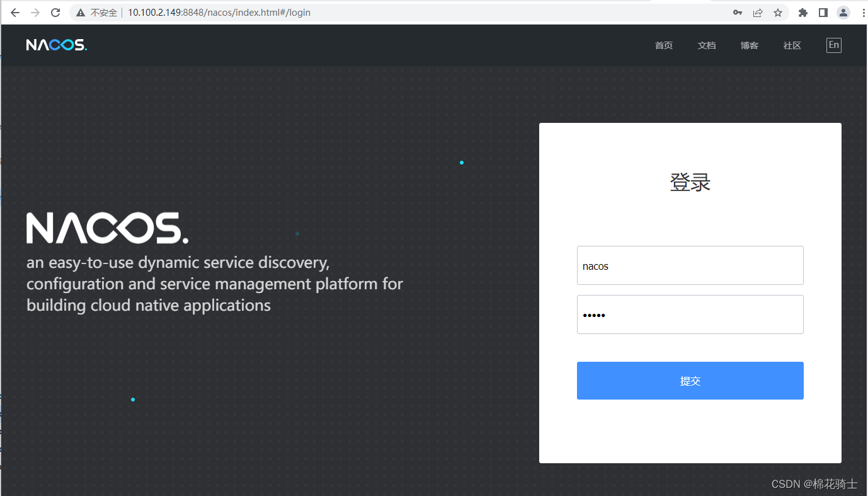Go back with the browser back arrow
This screenshot has width=868, height=496.
(15, 13)
